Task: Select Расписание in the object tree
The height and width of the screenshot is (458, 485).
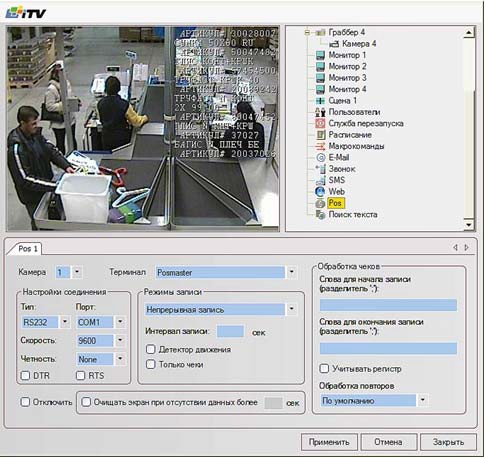Action: [350, 135]
